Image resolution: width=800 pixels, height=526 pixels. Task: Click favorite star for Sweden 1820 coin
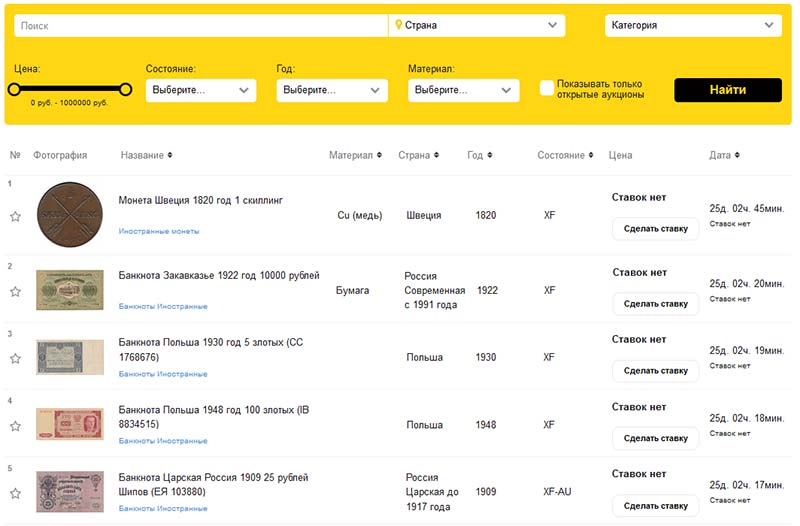[15, 216]
